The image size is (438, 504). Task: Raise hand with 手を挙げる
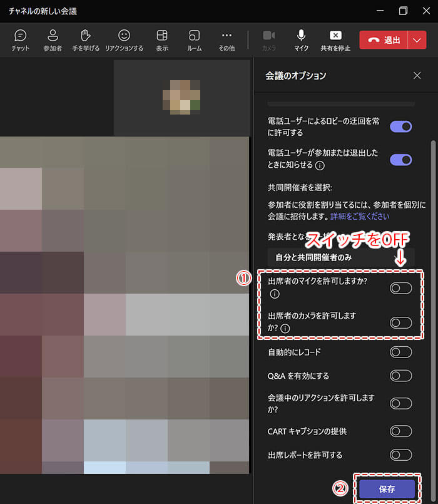(86, 40)
